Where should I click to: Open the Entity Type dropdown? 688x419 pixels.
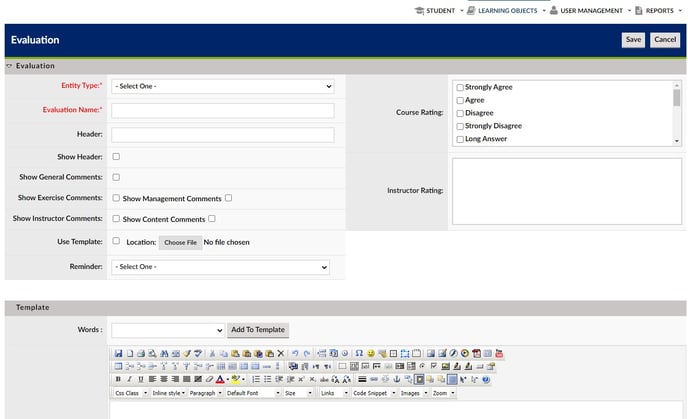(x=222, y=87)
